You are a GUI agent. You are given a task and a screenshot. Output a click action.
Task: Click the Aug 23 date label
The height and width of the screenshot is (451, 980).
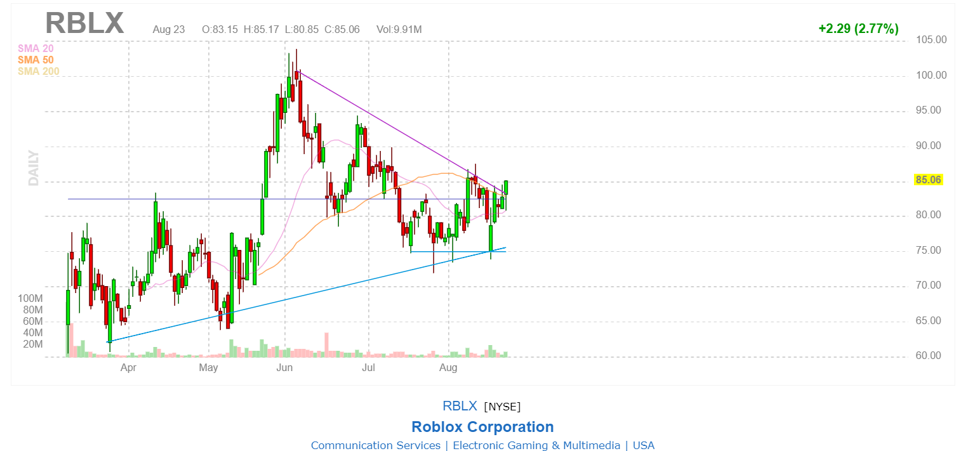click(169, 29)
